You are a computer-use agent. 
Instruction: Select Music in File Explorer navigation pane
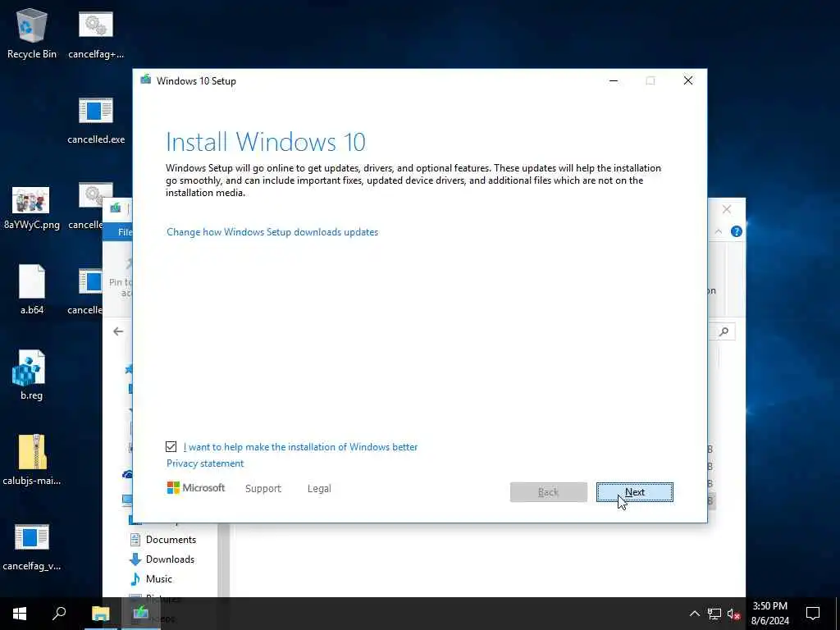click(x=152, y=578)
